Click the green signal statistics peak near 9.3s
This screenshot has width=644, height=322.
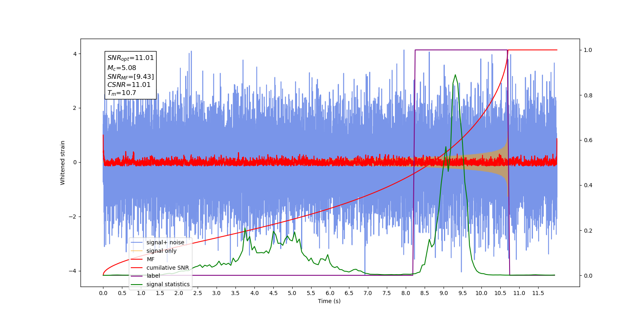coord(455,75)
